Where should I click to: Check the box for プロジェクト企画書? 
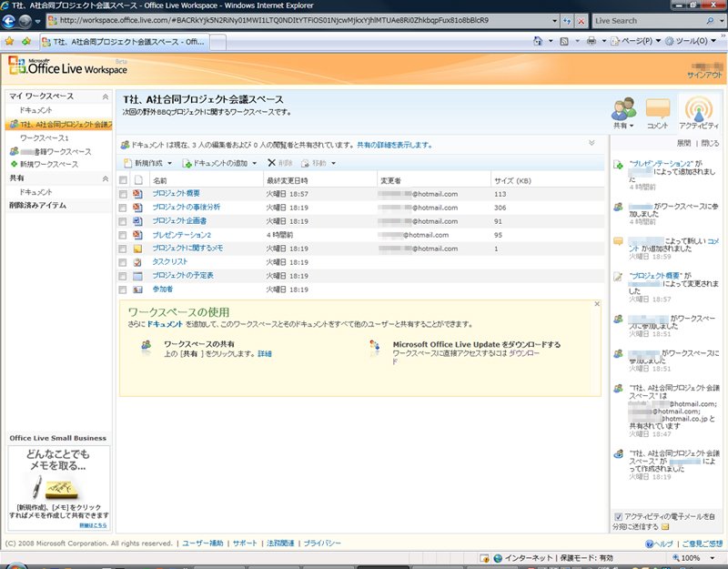(123, 221)
